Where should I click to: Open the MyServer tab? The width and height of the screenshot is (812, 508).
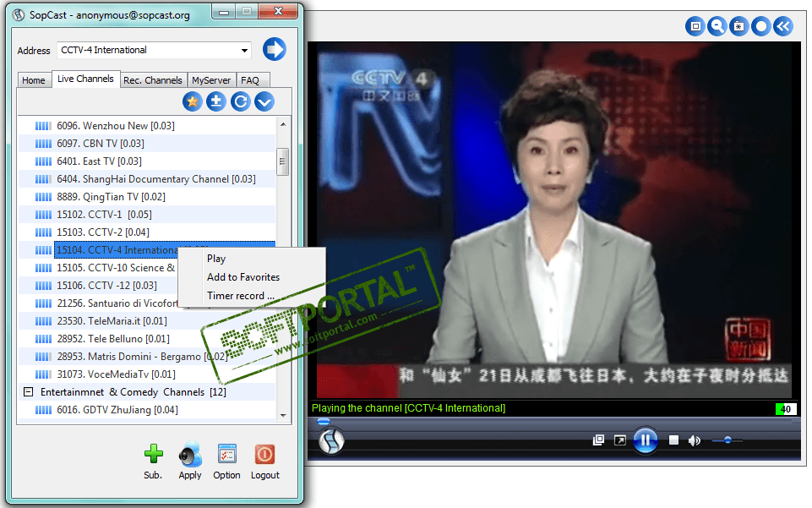[211, 80]
